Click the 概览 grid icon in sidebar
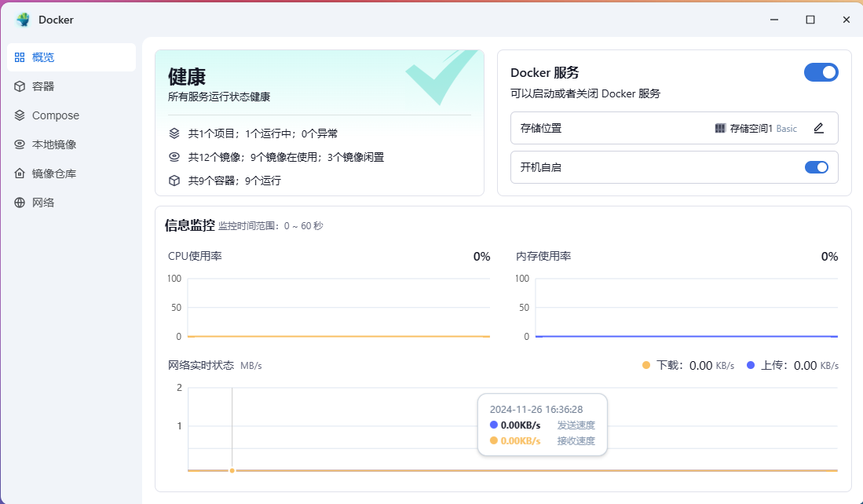 coord(20,57)
